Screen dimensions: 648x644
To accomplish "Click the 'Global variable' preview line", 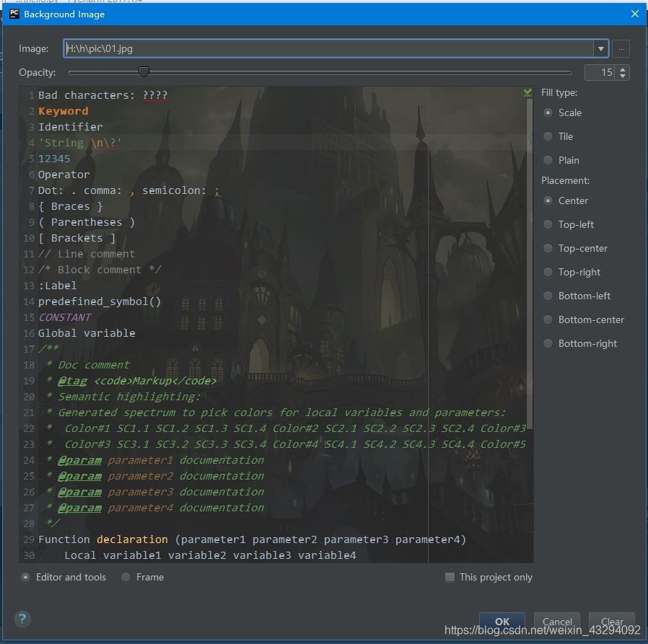I will (x=87, y=333).
